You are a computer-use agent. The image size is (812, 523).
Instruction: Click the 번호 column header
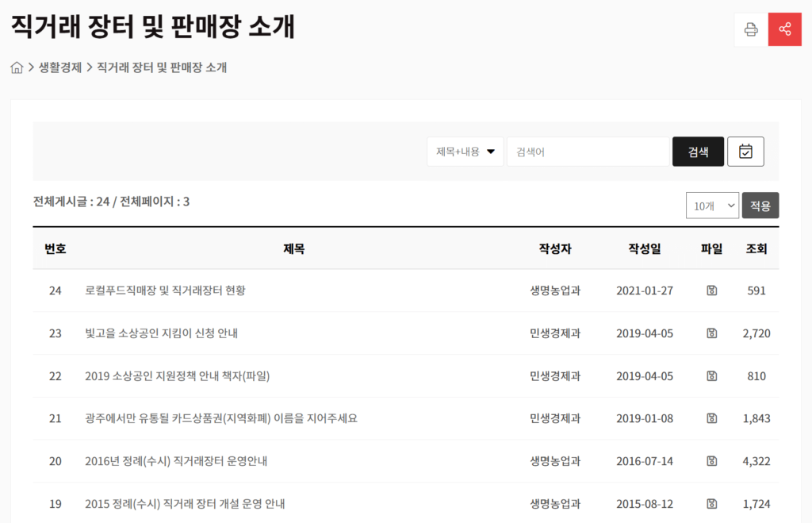(x=55, y=248)
